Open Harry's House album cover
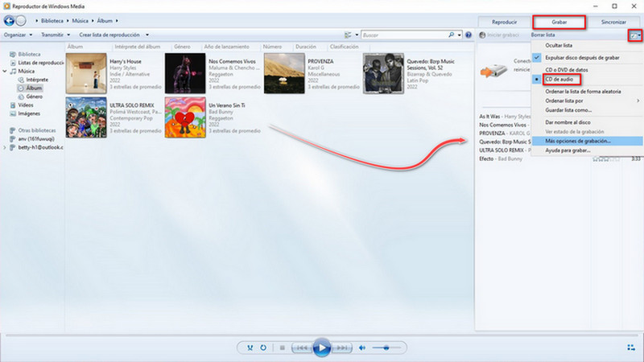Image resolution: width=644 pixels, height=362 pixels. point(86,73)
